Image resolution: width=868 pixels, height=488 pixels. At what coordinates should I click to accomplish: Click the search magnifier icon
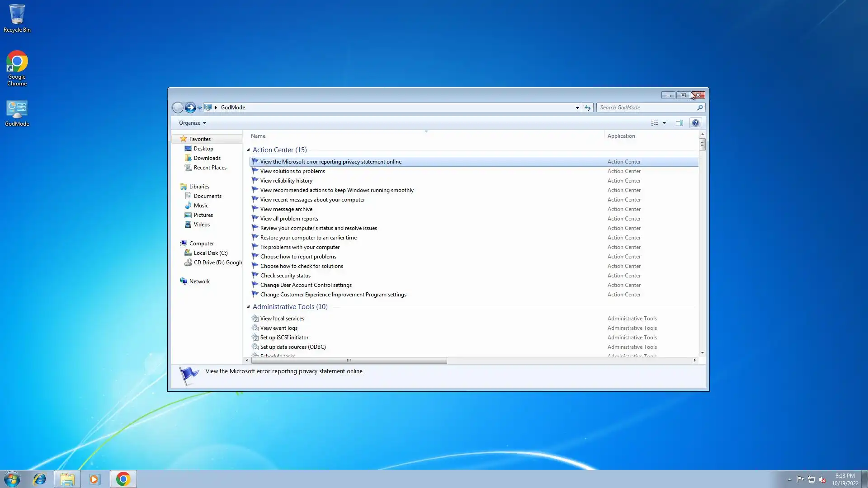coord(700,108)
